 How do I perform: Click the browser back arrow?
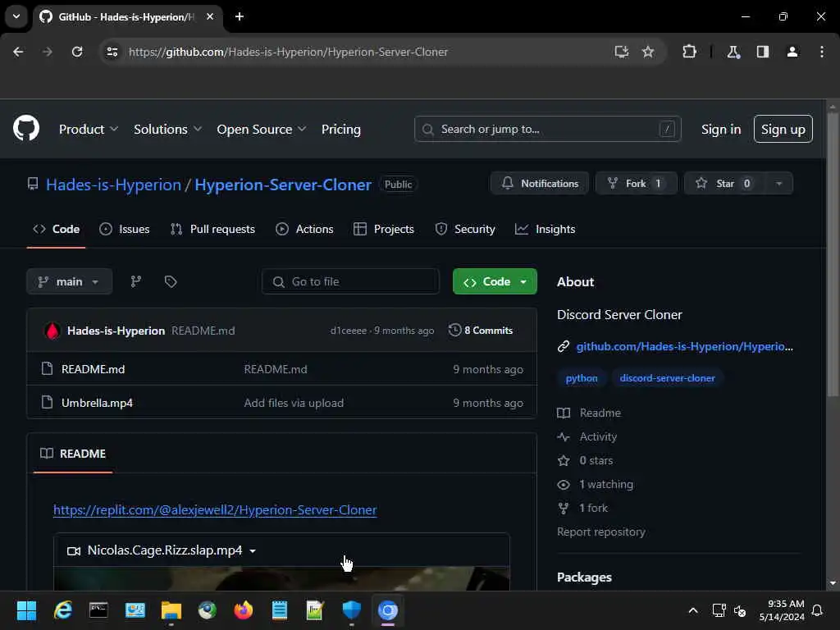point(18,52)
